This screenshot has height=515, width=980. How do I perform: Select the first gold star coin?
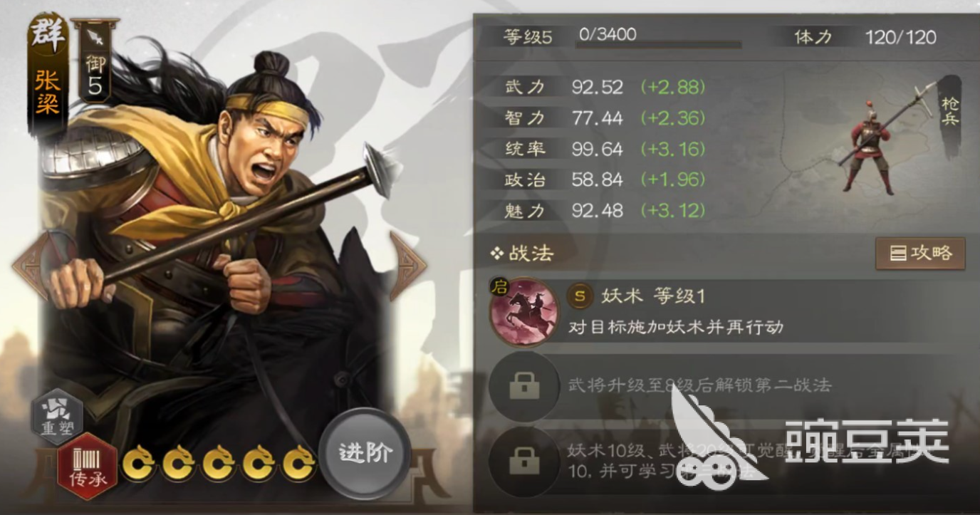[139, 464]
